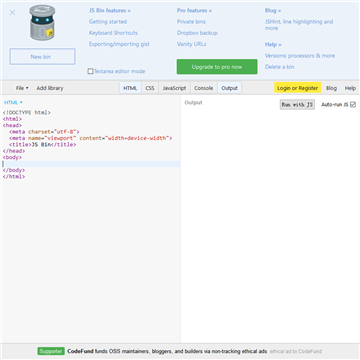Open Blog in the toolbar
Viewport: 360px width, 360px height.
pyautogui.click(x=331, y=88)
